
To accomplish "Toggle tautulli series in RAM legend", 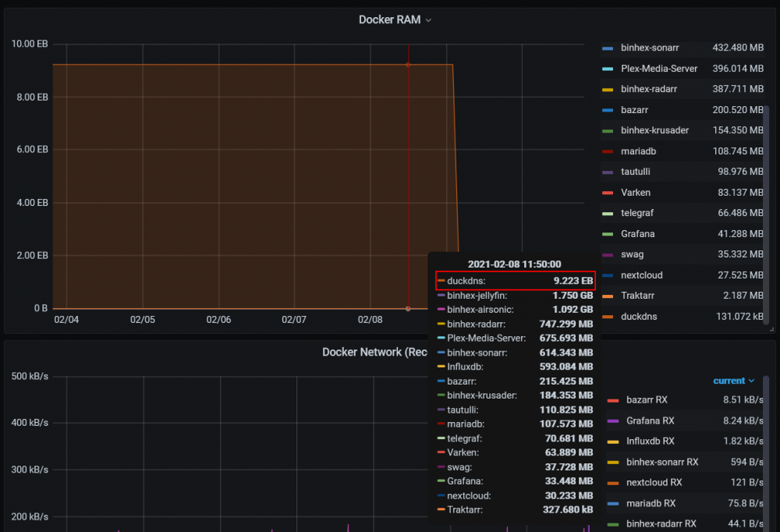I will click(635, 172).
